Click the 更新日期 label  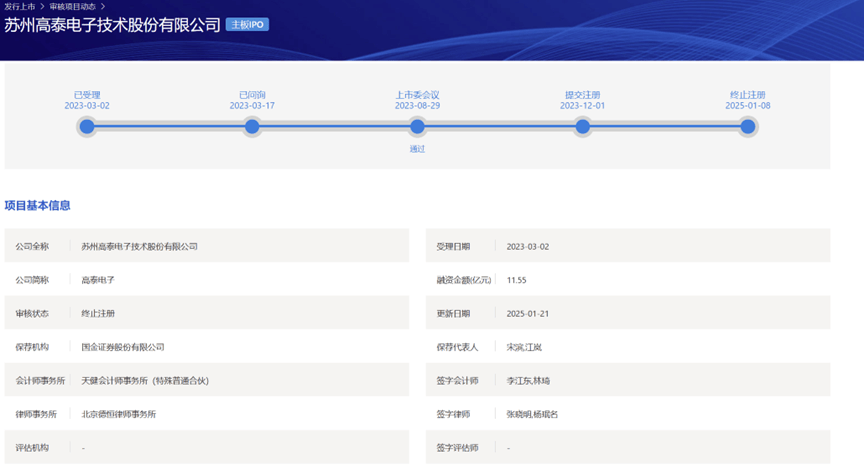(453, 314)
